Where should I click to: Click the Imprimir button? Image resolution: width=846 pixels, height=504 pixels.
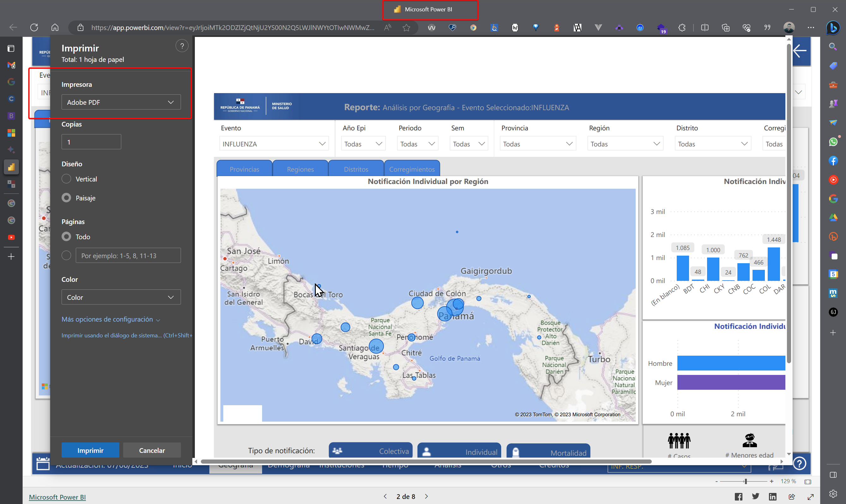click(90, 450)
